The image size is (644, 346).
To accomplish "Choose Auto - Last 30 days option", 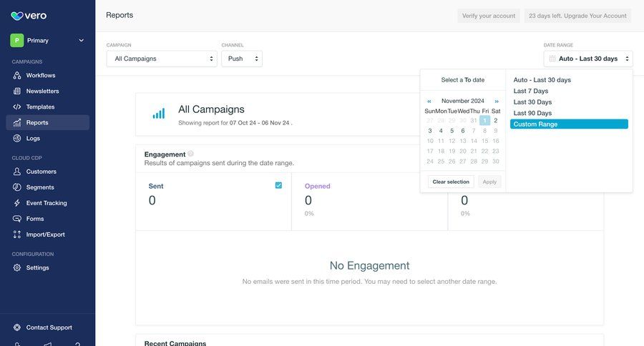I will (x=542, y=80).
